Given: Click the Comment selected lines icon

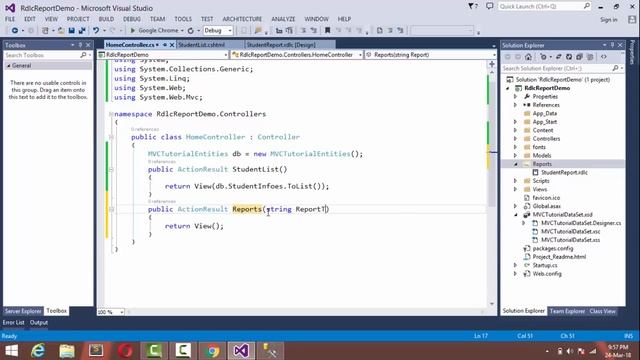Looking at the screenshot, I should [x=303, y=31].
